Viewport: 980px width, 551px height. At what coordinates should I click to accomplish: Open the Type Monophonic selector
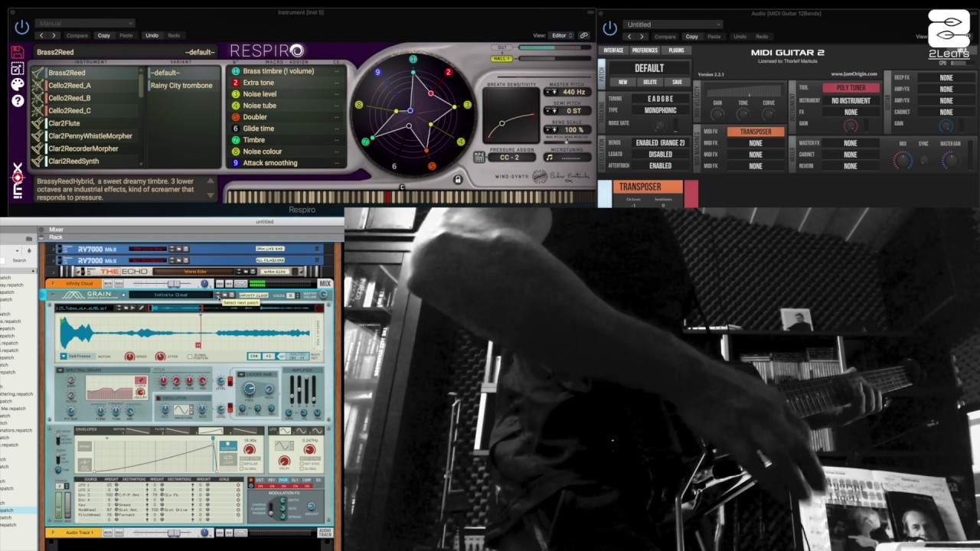(661, 110)
